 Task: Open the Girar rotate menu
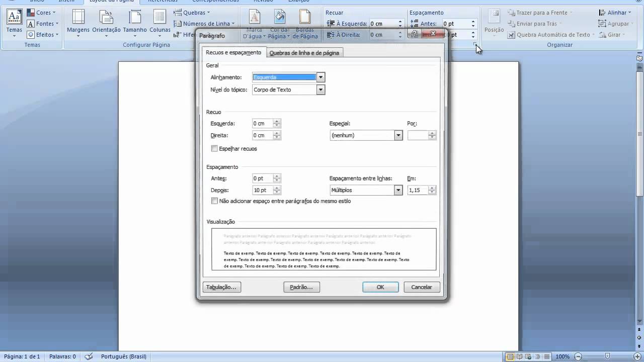(x=612, y=35)
